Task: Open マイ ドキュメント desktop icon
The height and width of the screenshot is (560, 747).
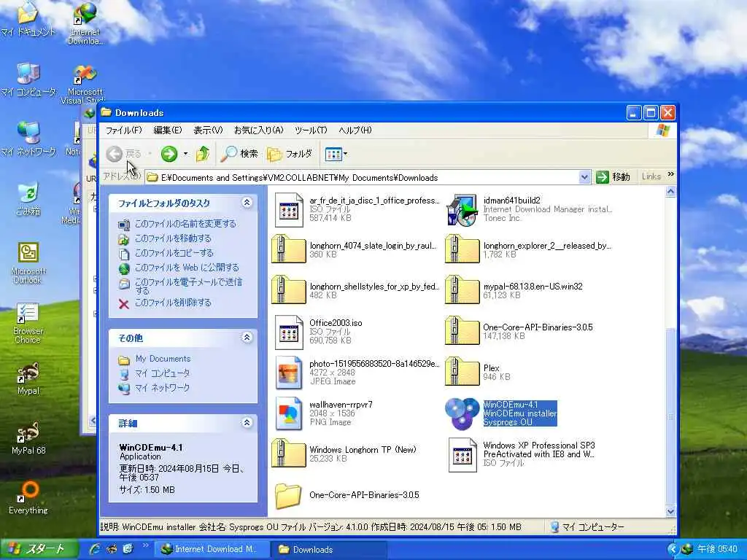Action: (28, 19)
